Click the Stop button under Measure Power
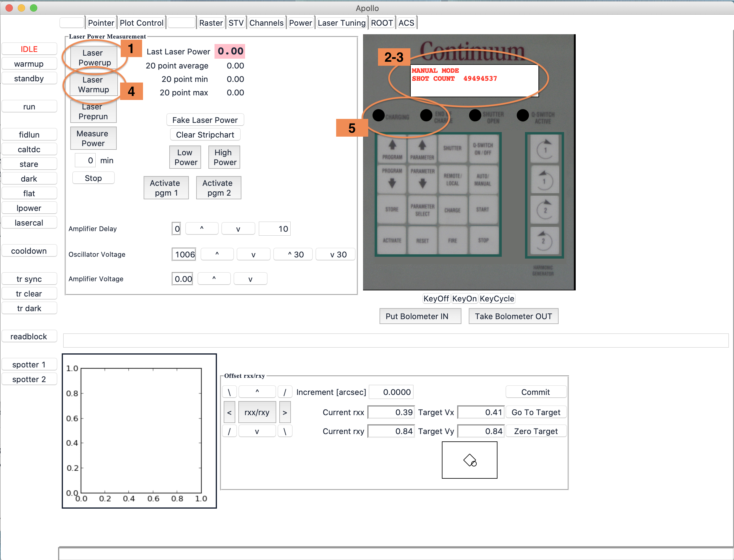Image resolution: width=734 pixels, height=560 pixels. click(x=93, y=178)
